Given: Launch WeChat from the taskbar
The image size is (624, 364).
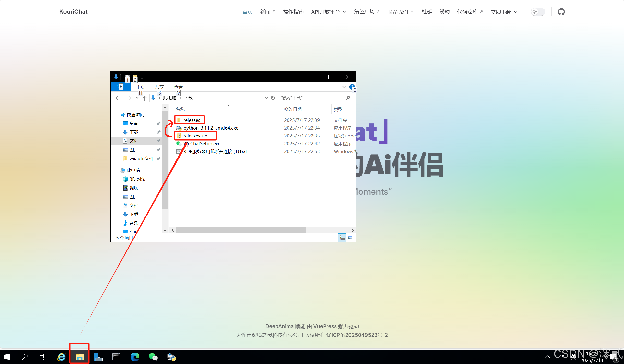Looking at the screenshot, I should 153,357.
